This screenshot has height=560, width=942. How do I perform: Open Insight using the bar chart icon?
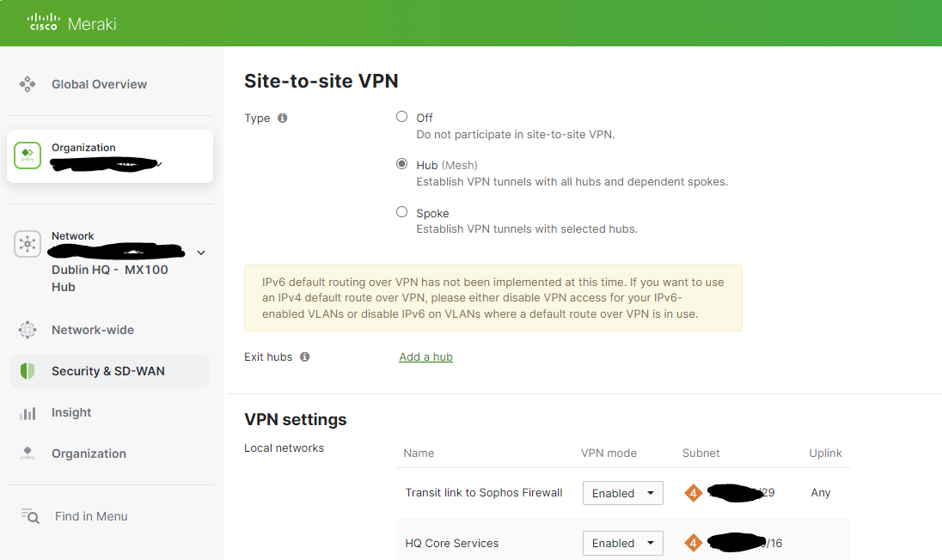pyautogui.click(x=27, y=411)
